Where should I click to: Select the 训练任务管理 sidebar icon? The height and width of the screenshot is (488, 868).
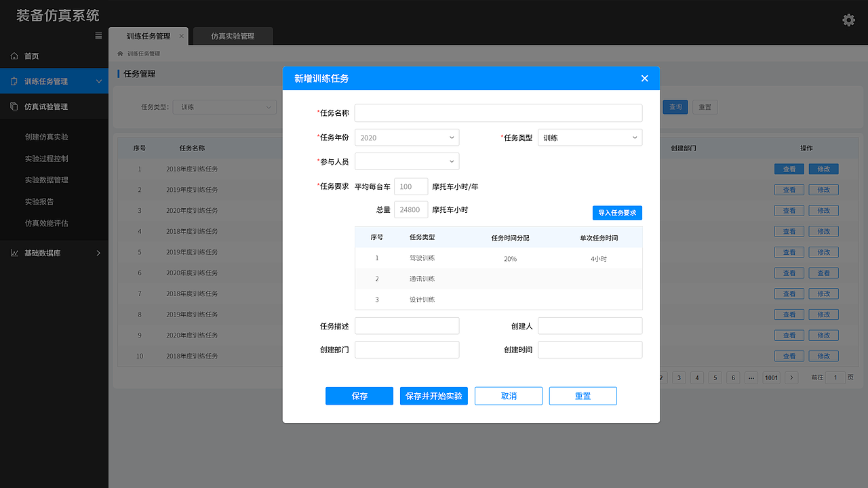click(x=12, y=81)
